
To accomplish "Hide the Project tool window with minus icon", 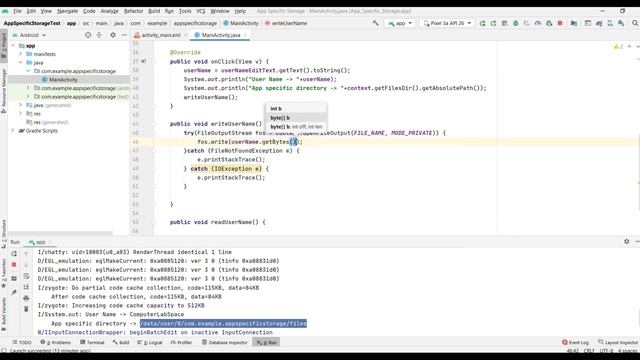I will (x=124, y=35).
